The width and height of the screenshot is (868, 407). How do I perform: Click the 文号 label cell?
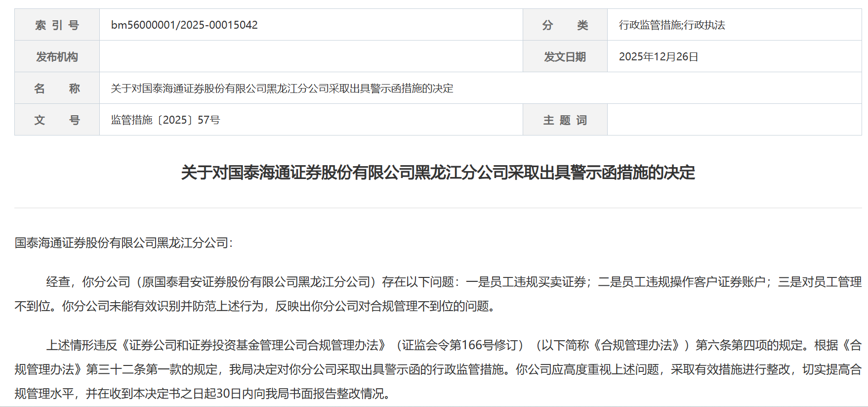click(x=57, y=120)
